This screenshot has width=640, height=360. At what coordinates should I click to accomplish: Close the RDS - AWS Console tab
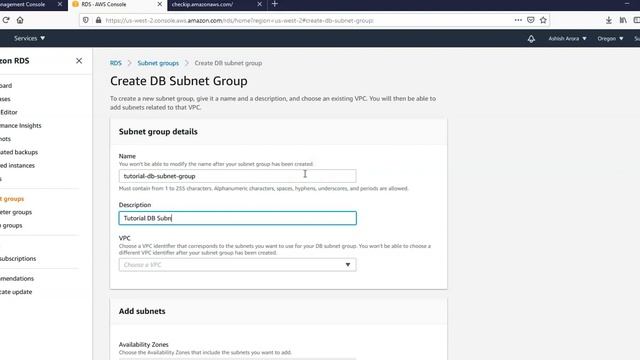coord(160,4)
